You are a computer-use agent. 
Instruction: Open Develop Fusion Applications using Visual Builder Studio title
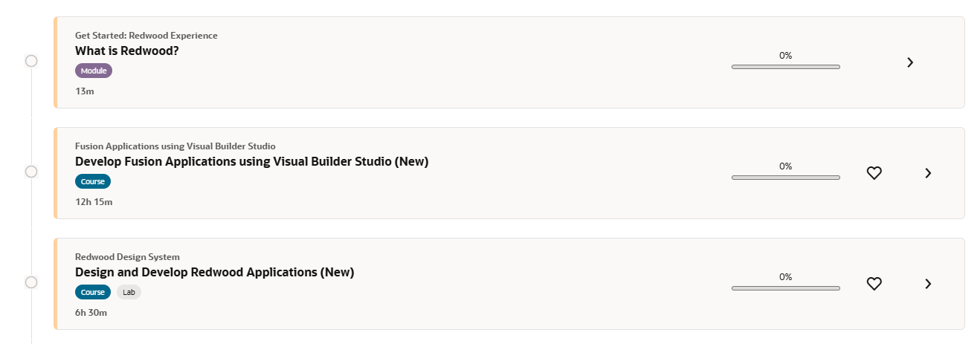point(251,162)
